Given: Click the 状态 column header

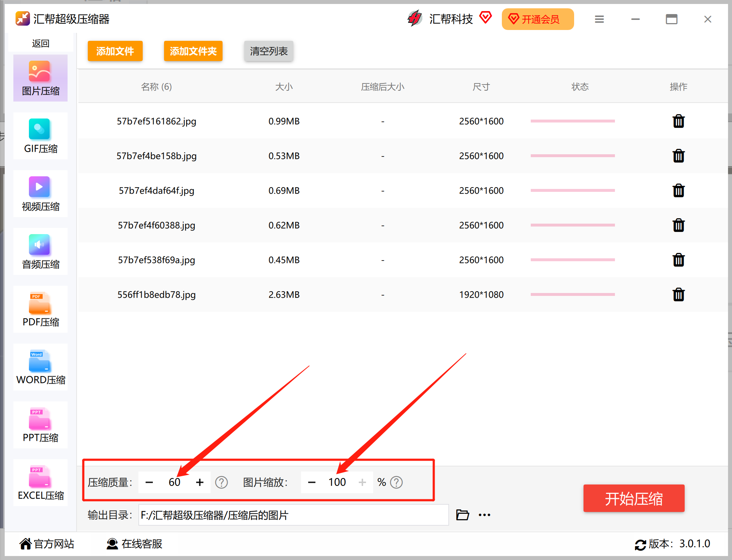Looking at the screenshot, I should 580,87.
